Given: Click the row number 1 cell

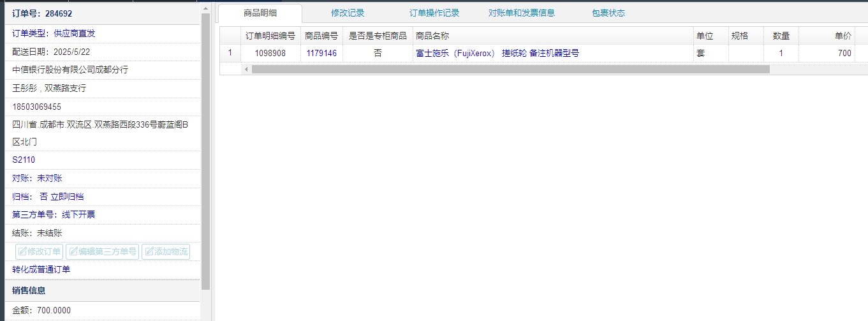Looking at the screenshot, I should click(230, 54).
